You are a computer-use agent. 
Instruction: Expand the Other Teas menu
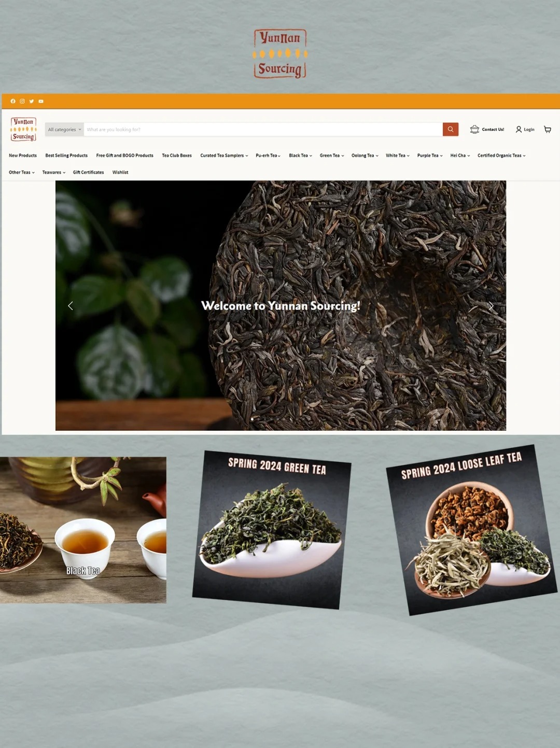[22, 172]
